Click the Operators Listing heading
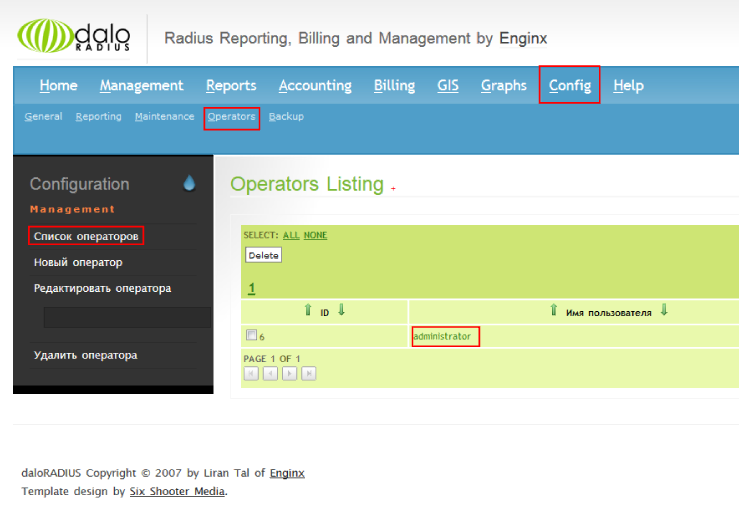 coord(307,184)
